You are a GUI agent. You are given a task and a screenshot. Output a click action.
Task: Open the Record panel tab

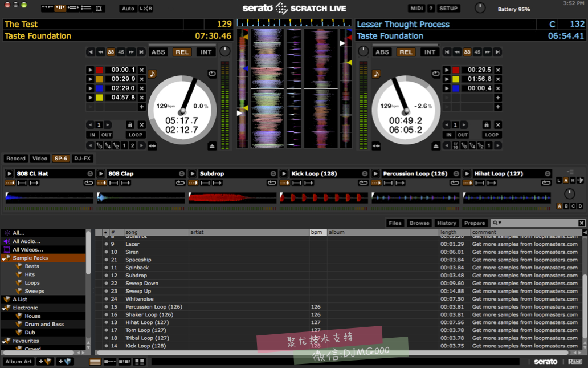pos(16,159)
